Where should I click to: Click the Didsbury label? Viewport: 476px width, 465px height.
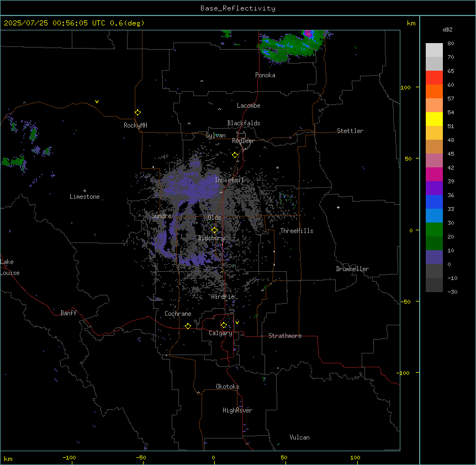click(211, 238)
